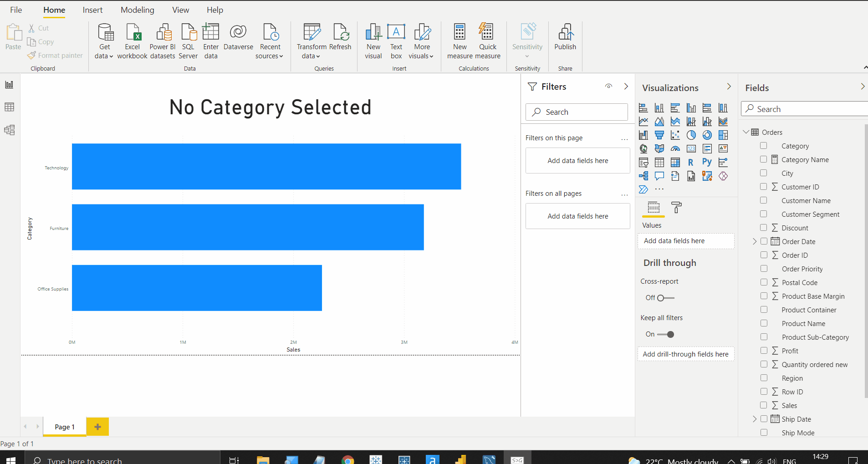Select the R script visual
This screenshot has height=464, width=868.
pyautogui.click(x=691, y=163)
